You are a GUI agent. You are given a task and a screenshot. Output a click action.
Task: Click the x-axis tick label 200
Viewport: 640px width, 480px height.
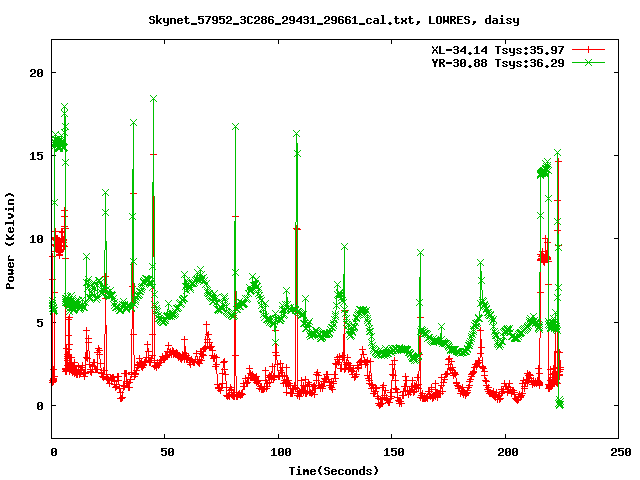pyautogui.click(x=508, y=452)
